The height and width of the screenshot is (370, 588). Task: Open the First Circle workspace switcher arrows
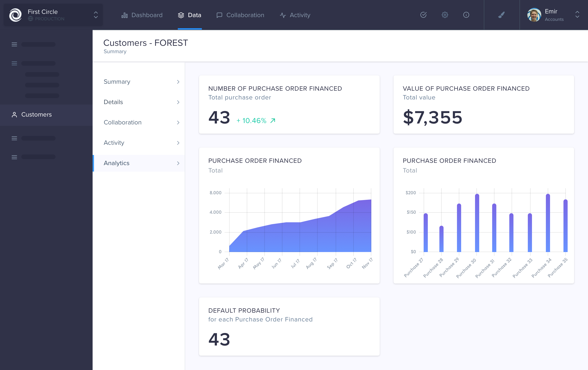click(96, 15)
